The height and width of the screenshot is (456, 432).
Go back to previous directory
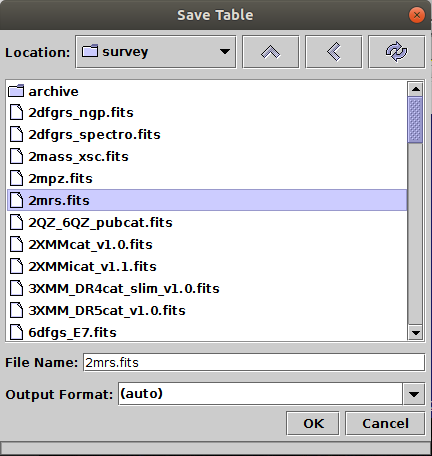pyautogui.click(x=333, y=52)
